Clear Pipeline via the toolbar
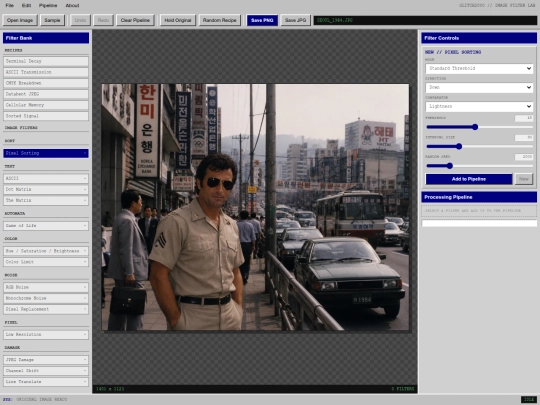This screenshot has height=405, width=540. tap(135, 20)
